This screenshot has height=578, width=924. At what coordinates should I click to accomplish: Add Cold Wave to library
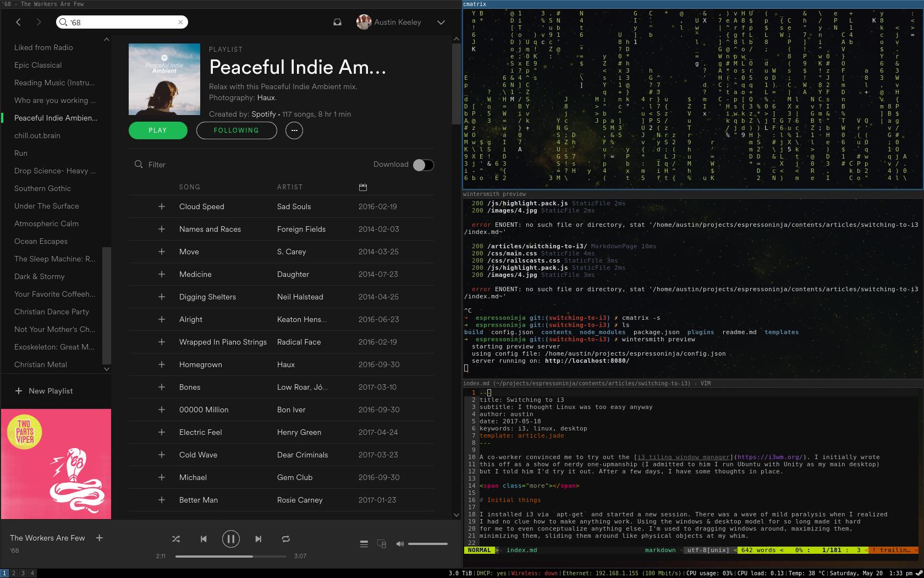click(162, 455)
